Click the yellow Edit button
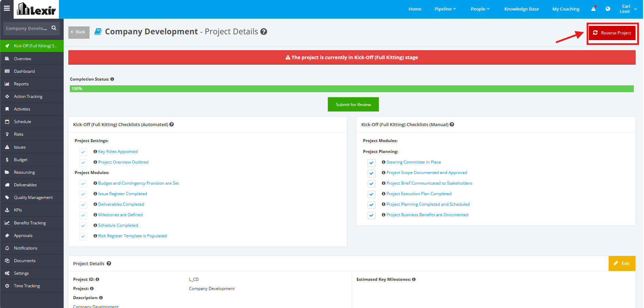The width and height of the screenshot is (644, 308). pos(622,263)
